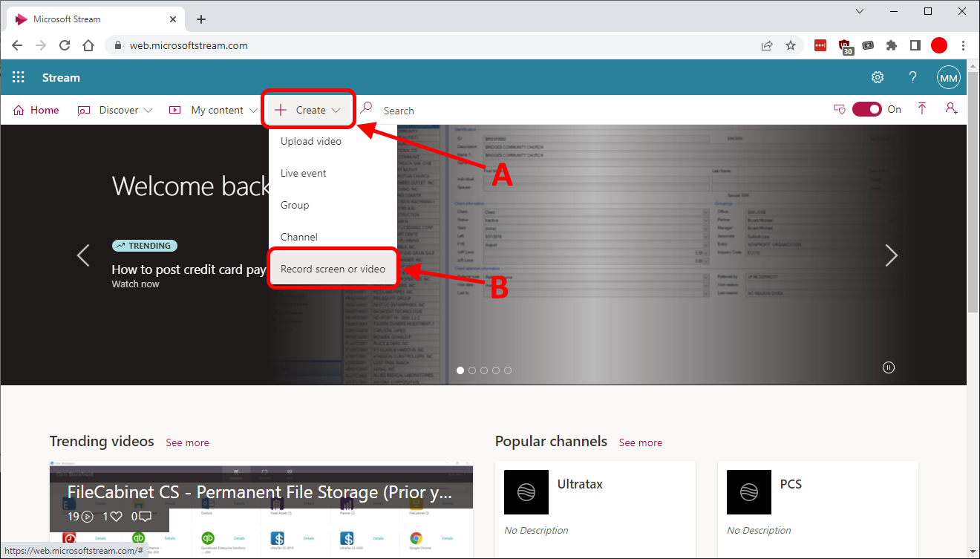This screenshot has width=980, height=559.
Task: Open the Extensions puzzle icon
Action: tap(892, 45)
